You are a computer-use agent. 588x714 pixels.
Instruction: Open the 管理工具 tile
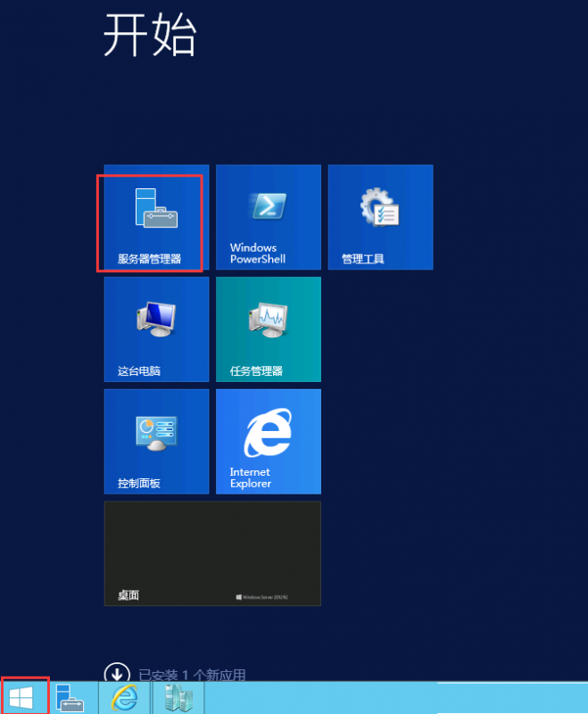click(x=380, y=217)
